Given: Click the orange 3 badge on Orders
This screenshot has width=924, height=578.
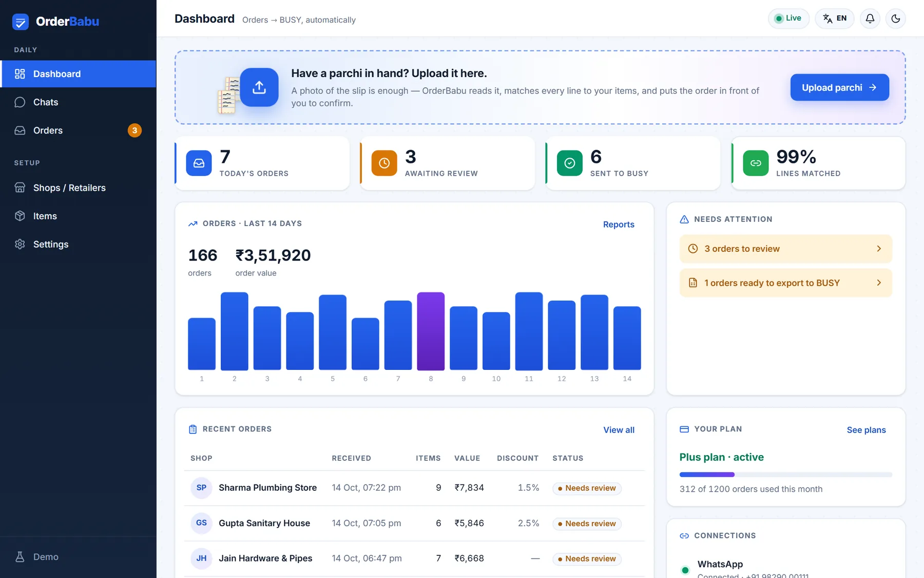Looking at the screenshot, I should coord(134,130).
